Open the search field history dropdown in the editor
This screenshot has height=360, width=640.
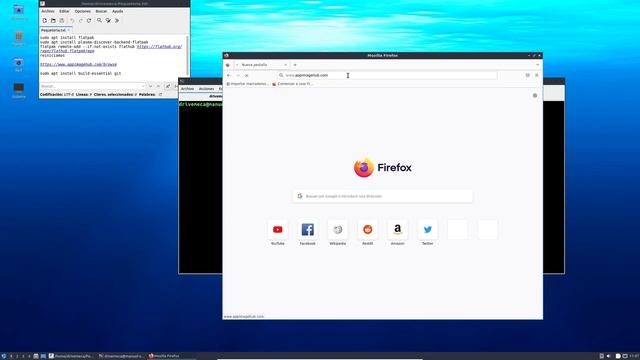click(143, 86)
